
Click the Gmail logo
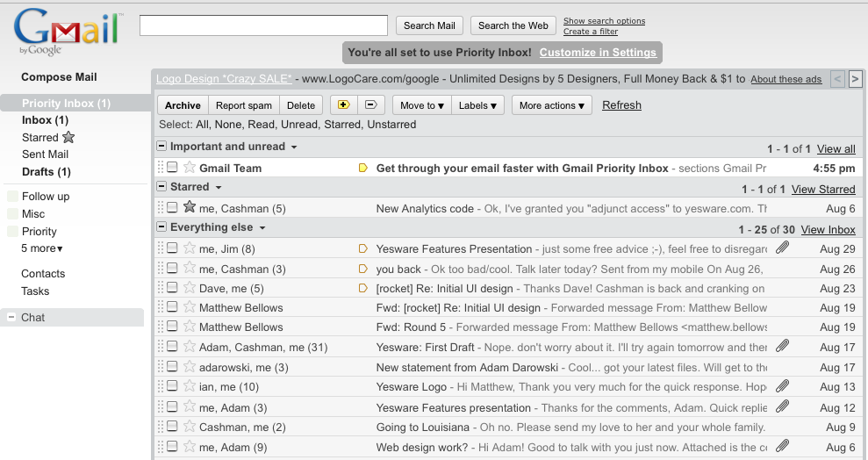(x=68, y=31)
